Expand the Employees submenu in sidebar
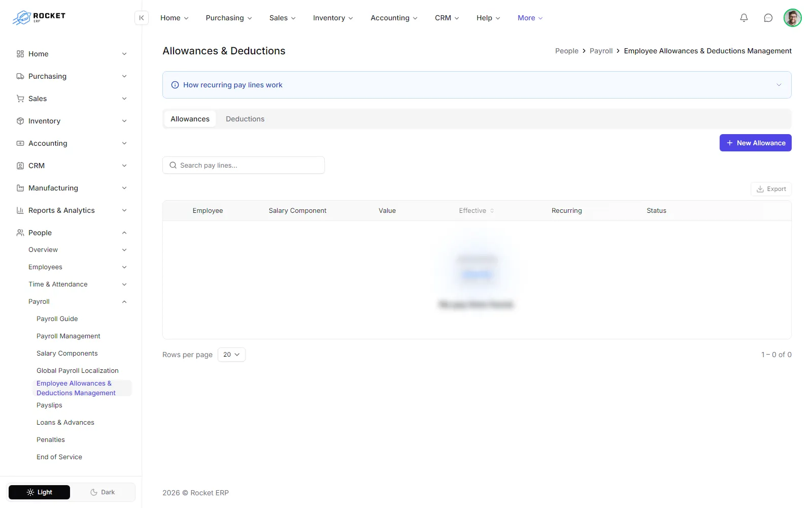Screen dimensions: 812x508 coord(124,267)
